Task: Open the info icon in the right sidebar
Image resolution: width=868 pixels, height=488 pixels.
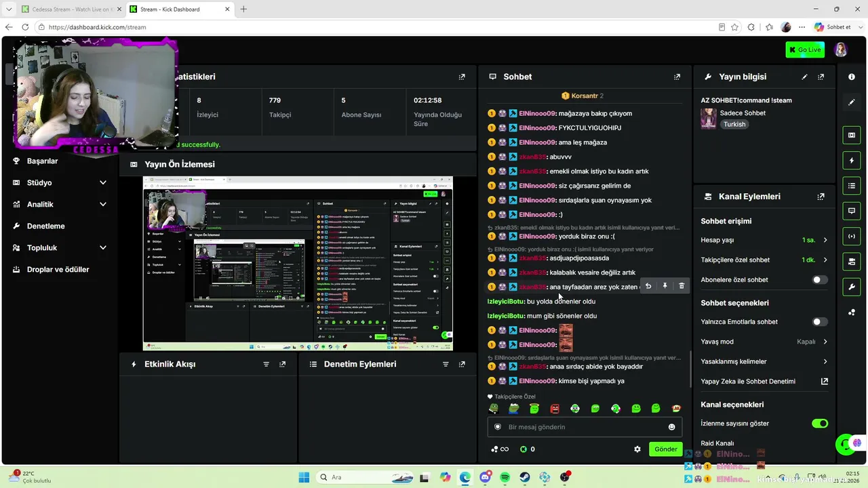Action: tap(852, 77)
